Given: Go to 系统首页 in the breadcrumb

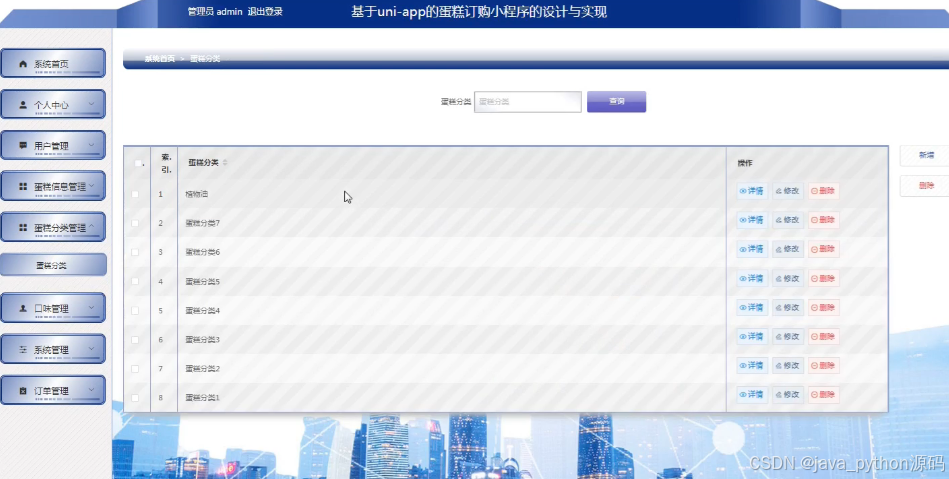Looking at the screenshot, I should 160,59.
